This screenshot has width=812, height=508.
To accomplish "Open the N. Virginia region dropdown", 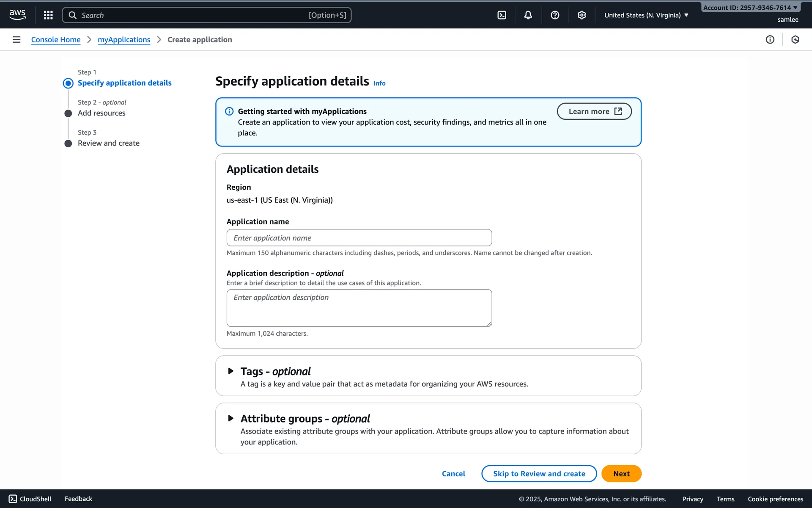I will click(646, 15).
